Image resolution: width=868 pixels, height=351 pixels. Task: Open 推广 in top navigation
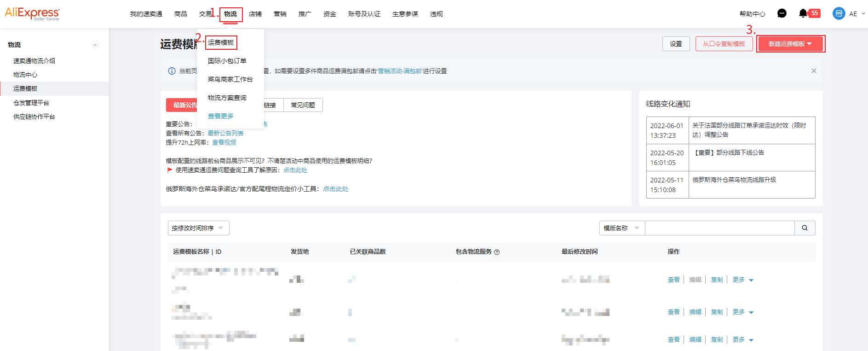click(305, 14)
